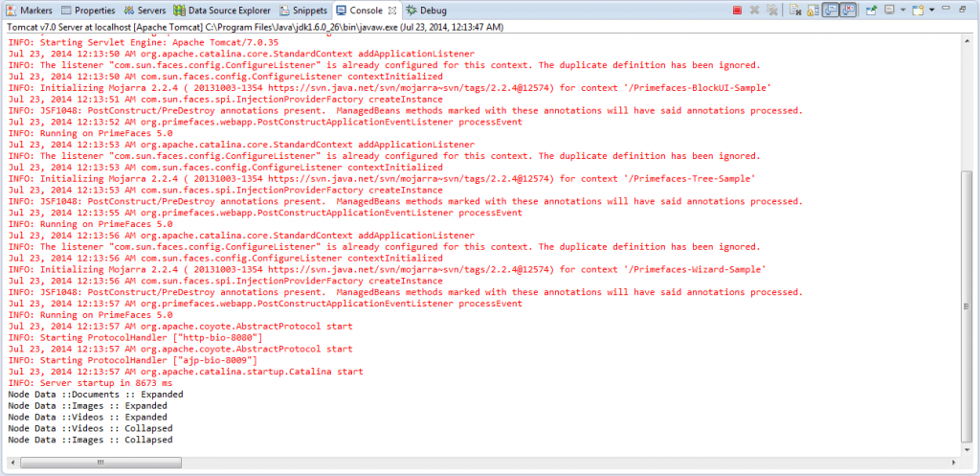
Task: Open the Debug tab
Action: (426, 11)
